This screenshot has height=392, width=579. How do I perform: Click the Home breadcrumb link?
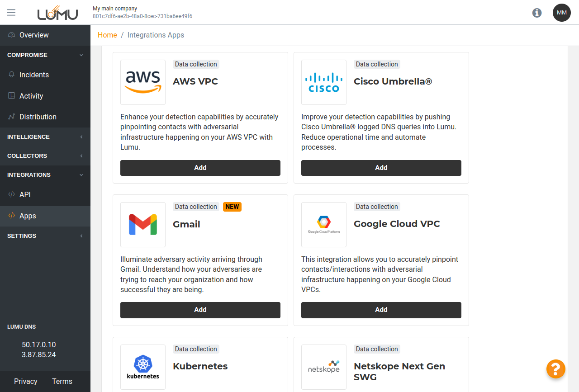(x=107, y=35)
